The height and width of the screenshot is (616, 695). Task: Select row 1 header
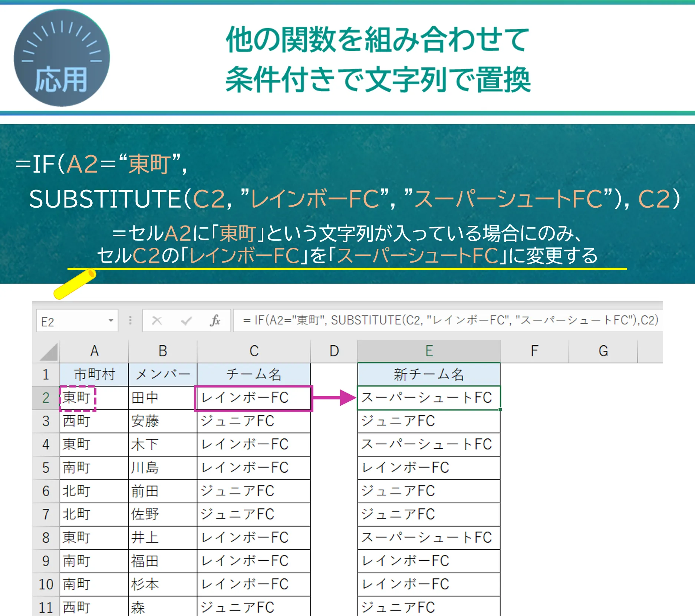(x=46, y=375)
